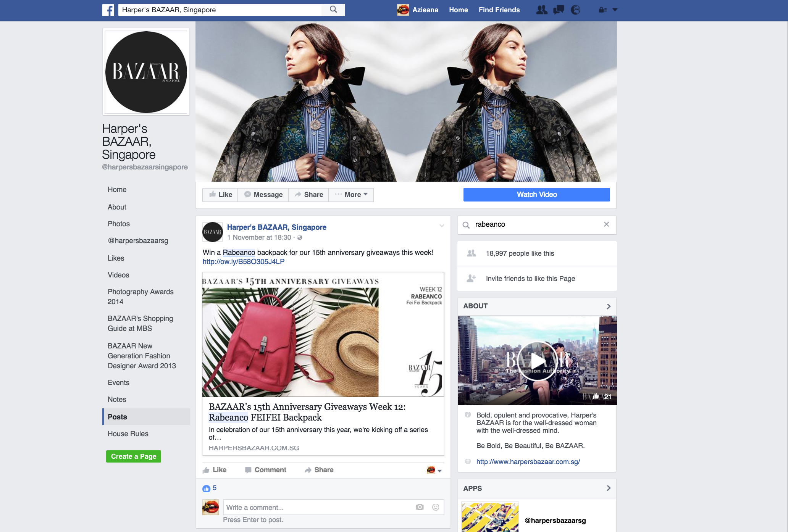Image resolution: width=788 pixels, height=532 pixels.
Task: Click the Facebook logo icon
Action: click(x=108, y=10)
